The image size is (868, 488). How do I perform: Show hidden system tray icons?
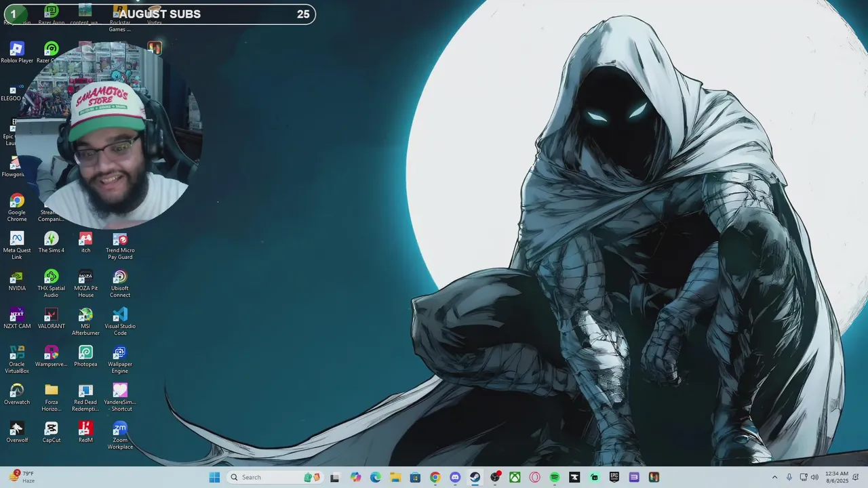click(x=774, y=477)
